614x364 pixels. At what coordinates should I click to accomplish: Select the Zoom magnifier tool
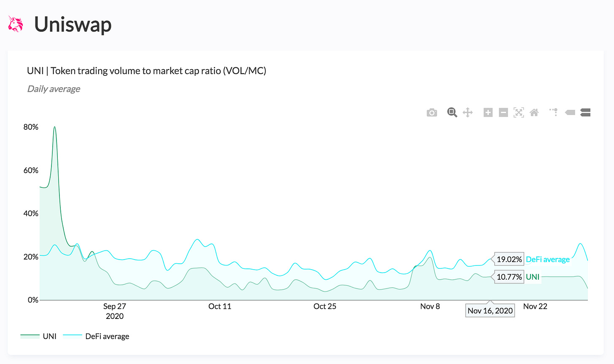452,112
